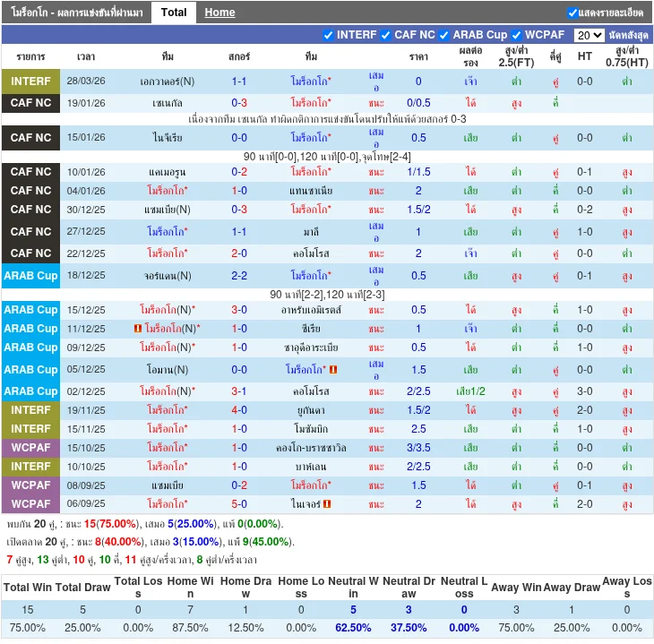
Task: Click red card icon next to ไนเจอร์
Action: click(327, 504)
